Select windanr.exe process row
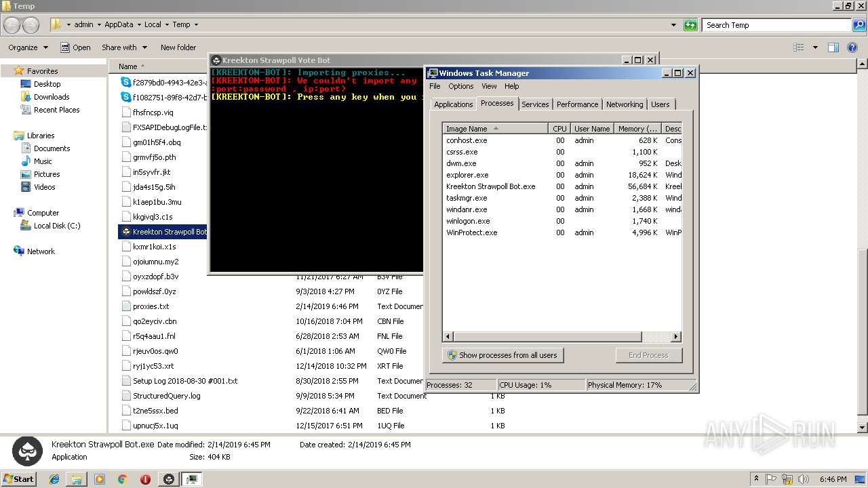Viewport: 868px width, 488px height. 562,209
